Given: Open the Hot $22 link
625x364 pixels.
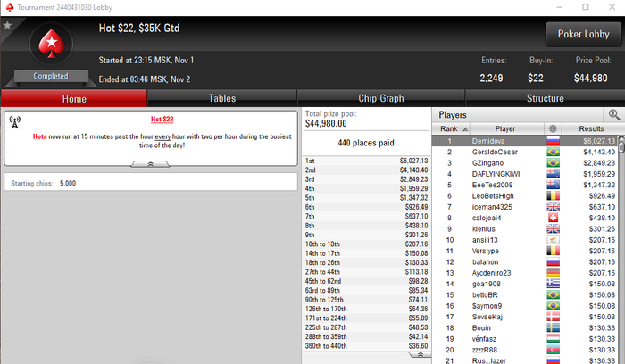Looking at the screenshot, I should click(x=162, y=119).
